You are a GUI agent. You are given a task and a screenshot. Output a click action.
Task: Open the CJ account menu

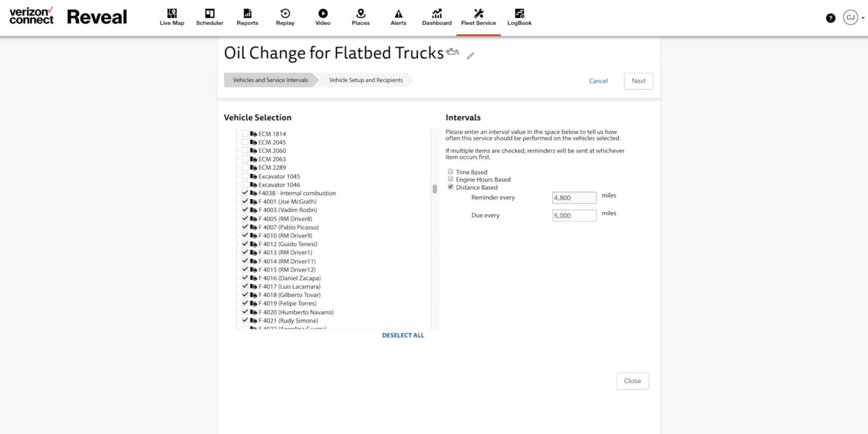point(850,18)
